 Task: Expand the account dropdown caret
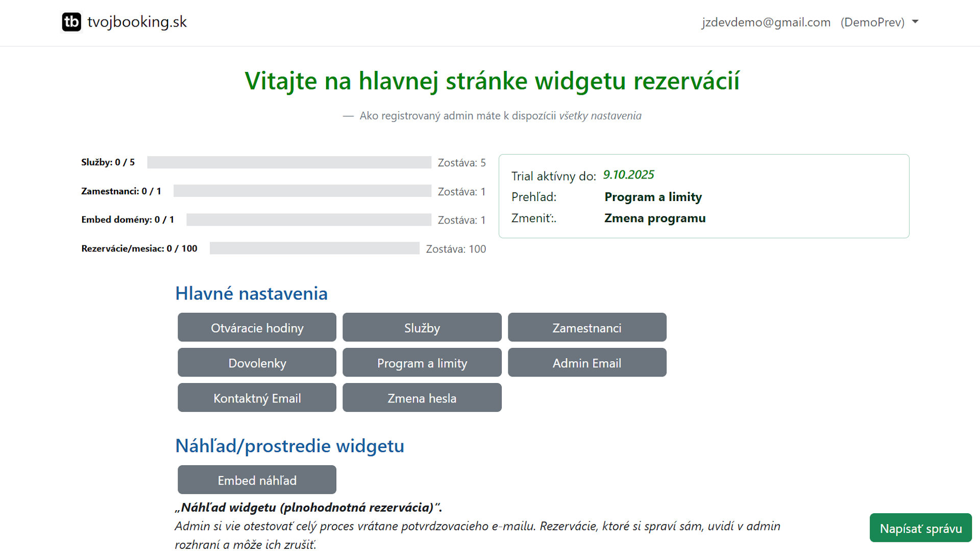915,22
